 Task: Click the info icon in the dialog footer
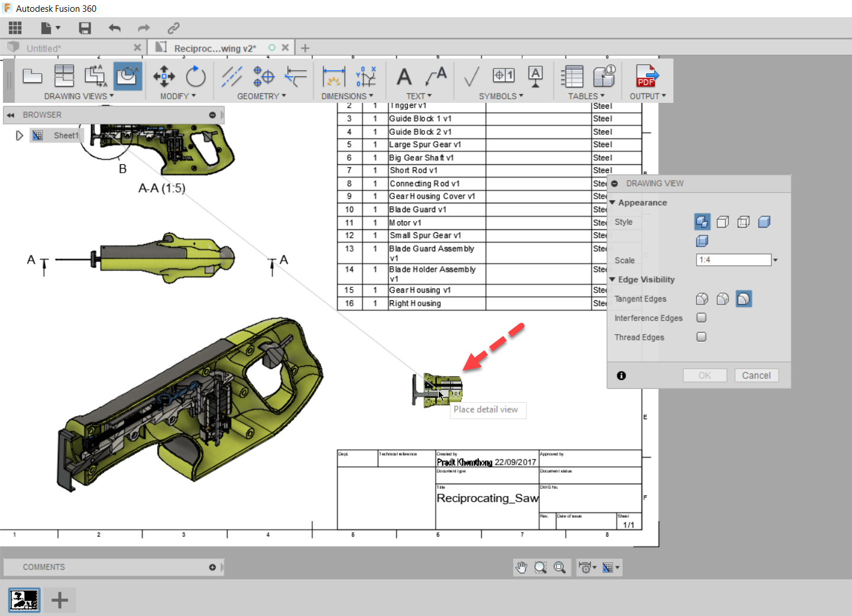(x=621, y=375)
